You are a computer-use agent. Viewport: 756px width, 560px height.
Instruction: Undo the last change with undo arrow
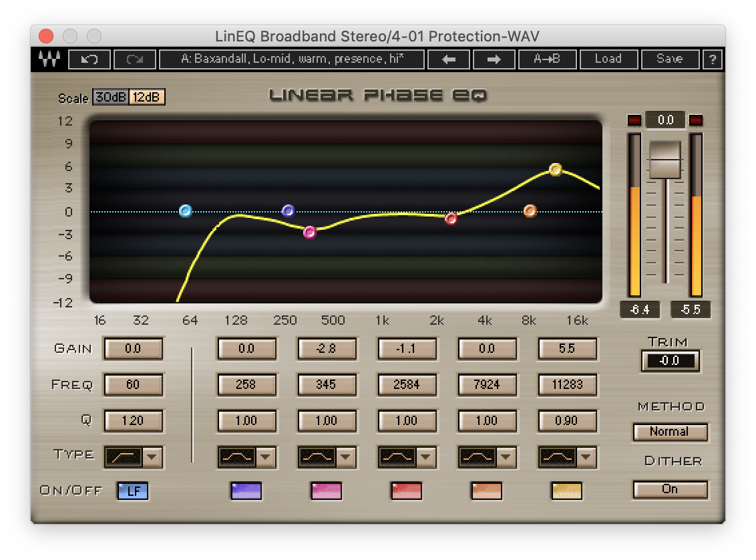(89, 59)
